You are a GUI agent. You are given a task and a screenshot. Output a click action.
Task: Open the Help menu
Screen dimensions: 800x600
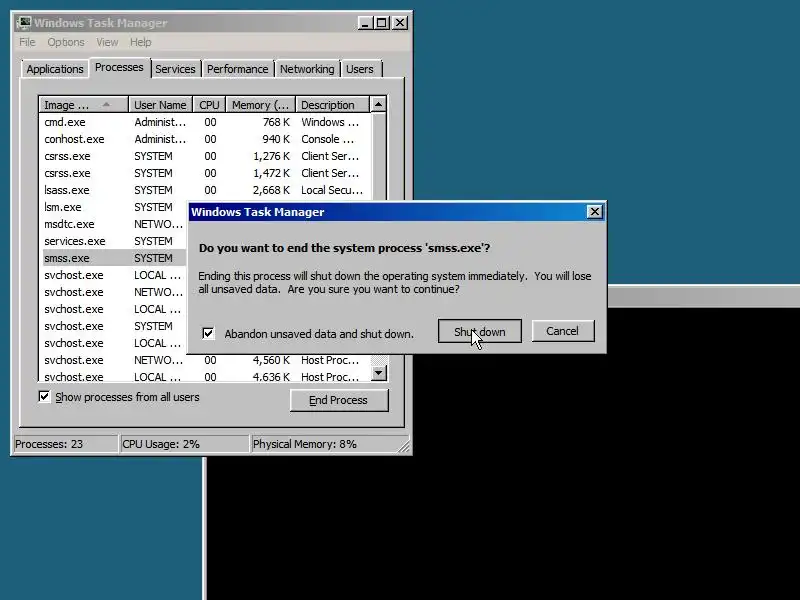coord(140,42)
